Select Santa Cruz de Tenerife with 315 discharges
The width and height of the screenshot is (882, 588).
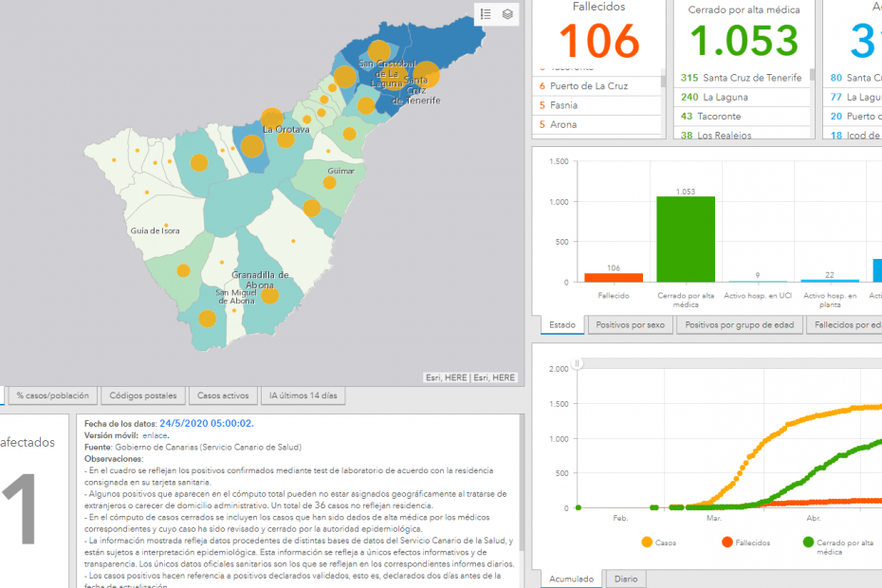coord(742,78)
